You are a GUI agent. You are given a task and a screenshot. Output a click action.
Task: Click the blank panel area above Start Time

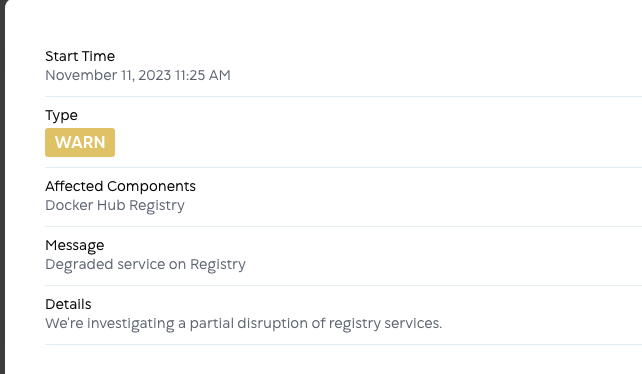323,23
